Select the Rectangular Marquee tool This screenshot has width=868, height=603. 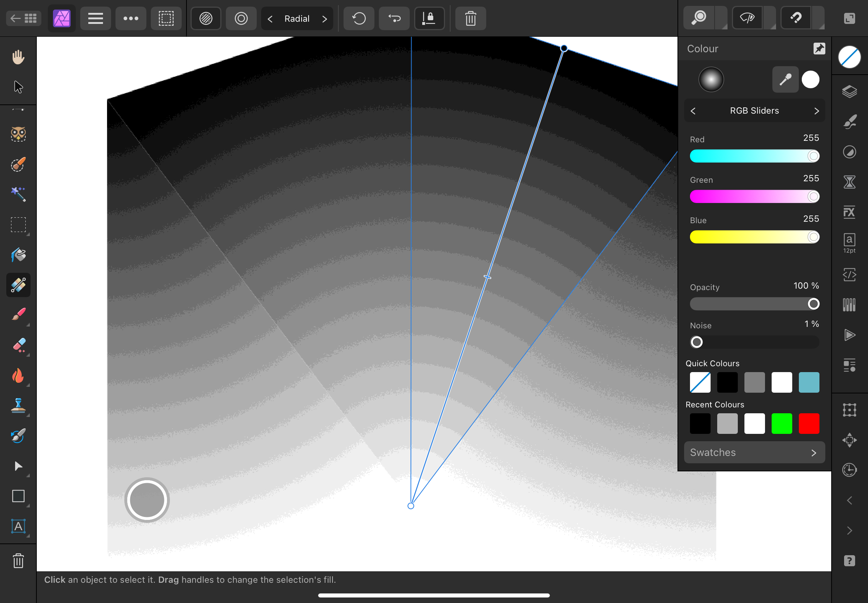(x=18, y=225)
